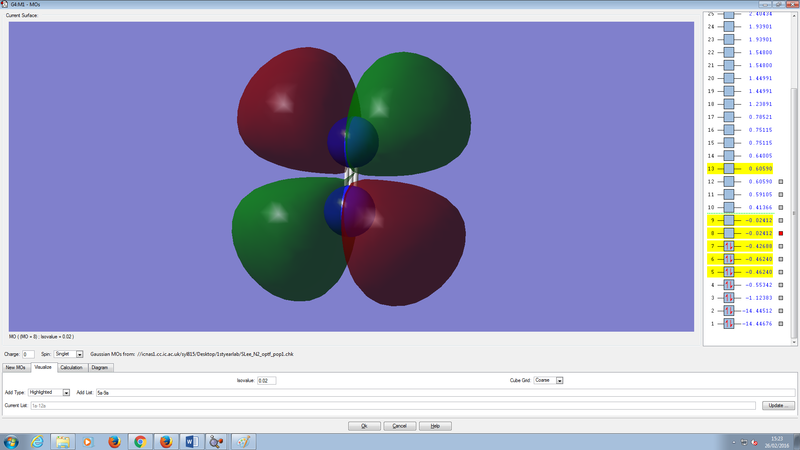The image size is (800, 450).
Task: Open the Spin dropdown showing Singlet
Action: [69, 354]
